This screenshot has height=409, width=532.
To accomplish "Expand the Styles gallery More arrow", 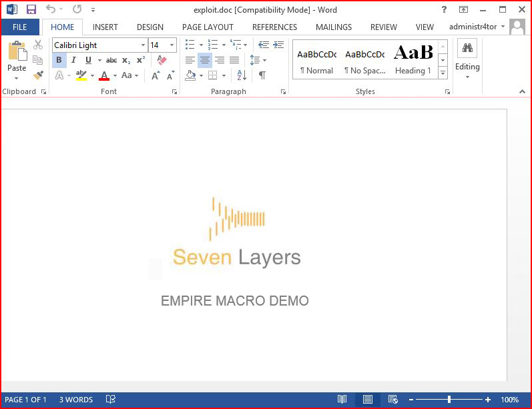I will [443, 73].
